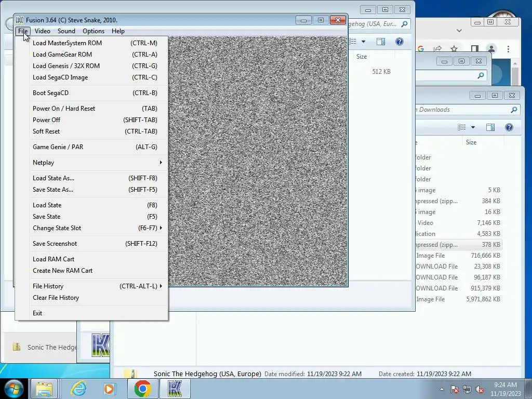The width and height of the screenshot is (532, 399).
Task: Open Windows Media Player taskbar icon
Action: click(x=110, y=389)
